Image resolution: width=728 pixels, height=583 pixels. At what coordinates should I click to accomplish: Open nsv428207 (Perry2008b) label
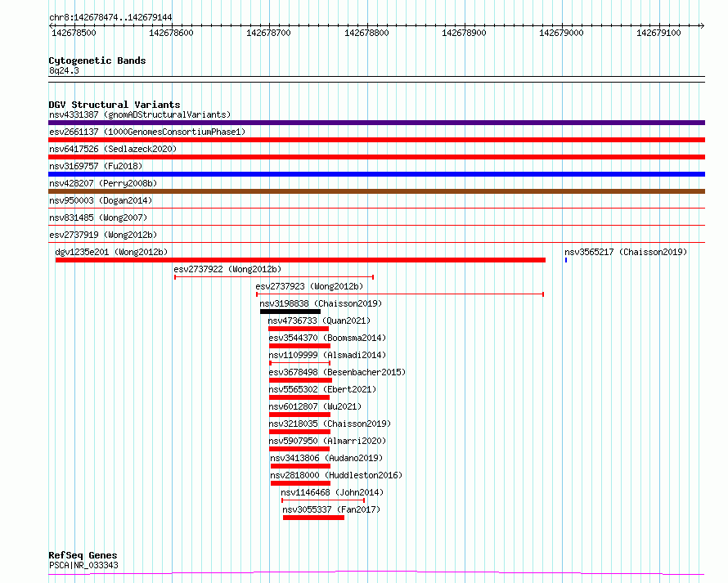click(103, 183)
